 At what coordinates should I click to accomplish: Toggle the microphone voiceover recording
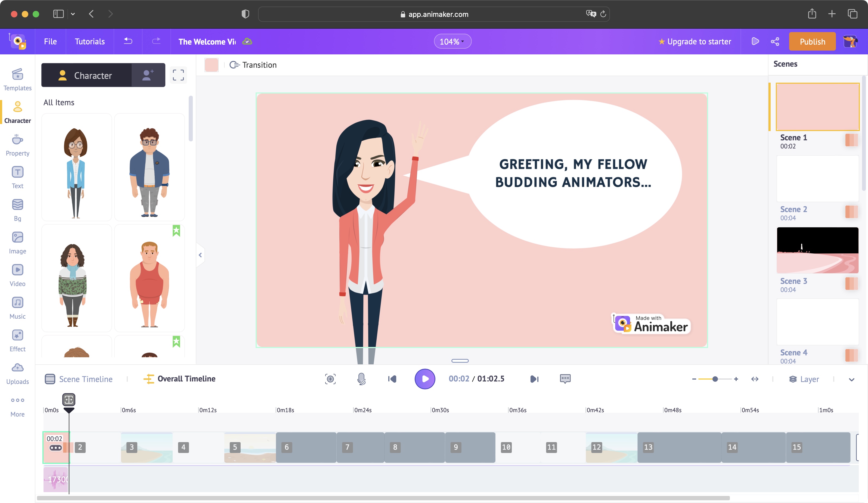click(x=361, y=379)
